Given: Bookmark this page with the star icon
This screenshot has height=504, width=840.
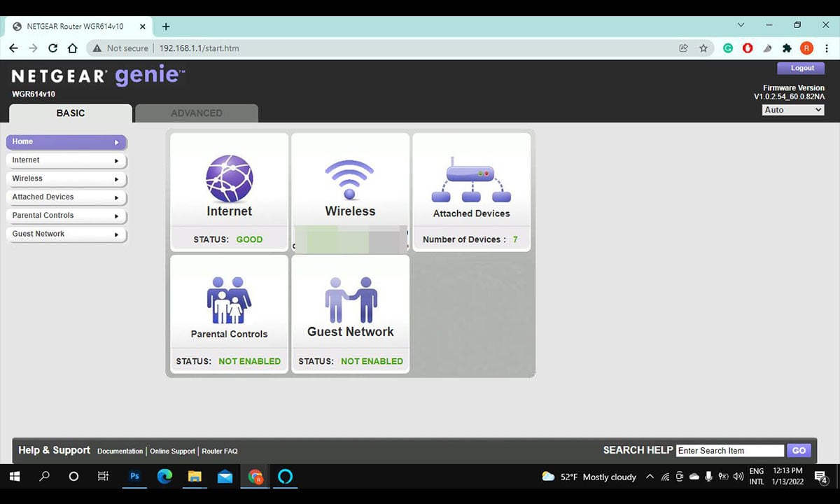Looking at the screenshot, I should (703, 48).
